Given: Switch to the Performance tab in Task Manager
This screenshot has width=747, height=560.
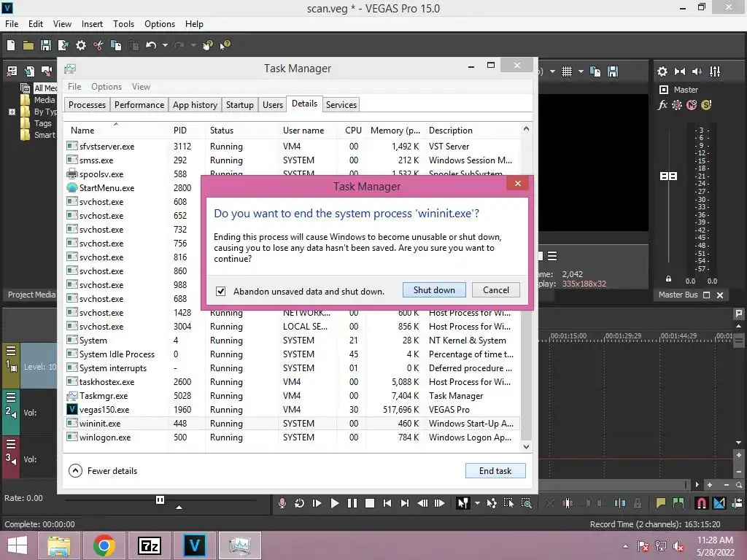Looking at the screenshot, I should tap(139, 105).
